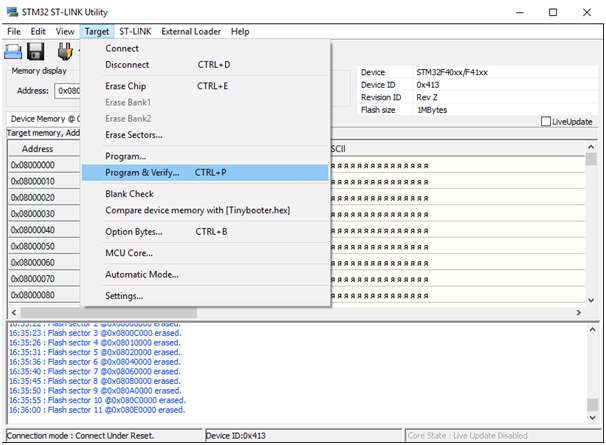Image resolution: width=606 pixels, height=445 pixels.
Task: Choose Blank Check menu entry
Action: tap(205, 194)
